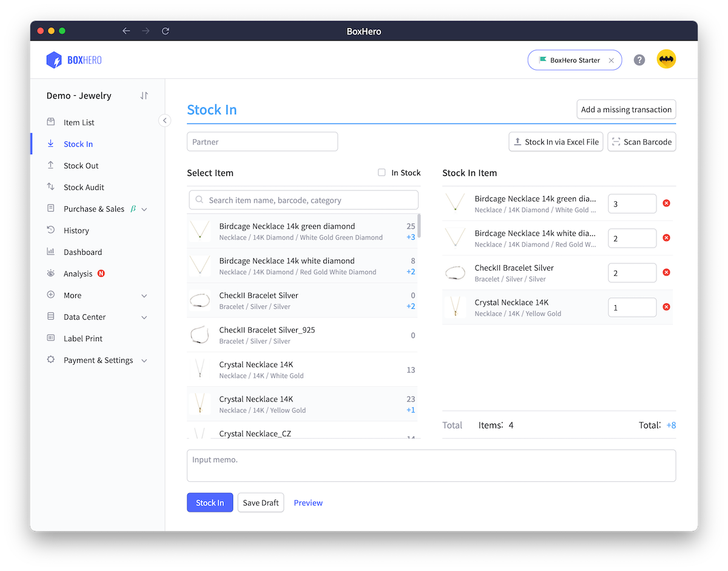This screenshot has width=728, height=571.
Task: Click the yellow user avatar
Action: [x=666, y=59]
